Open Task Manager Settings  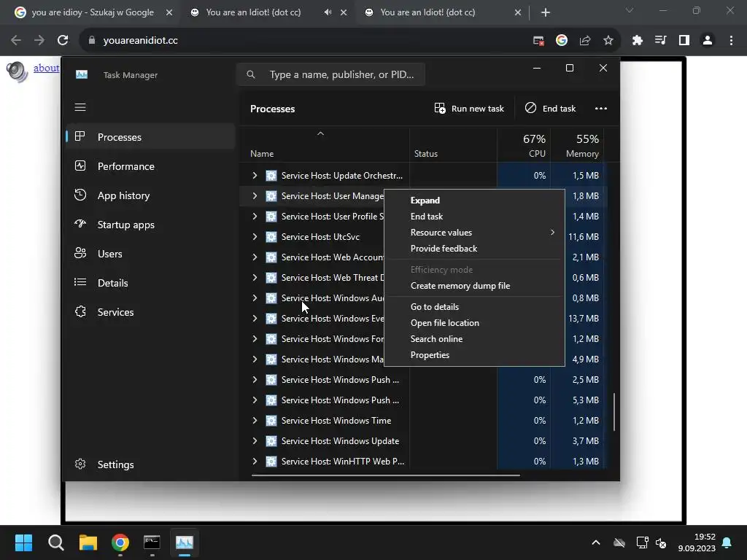click(150, 464)
